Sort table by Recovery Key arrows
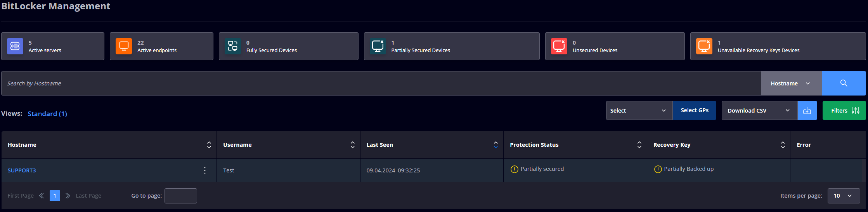868x212 pixels. click(783, 145)
